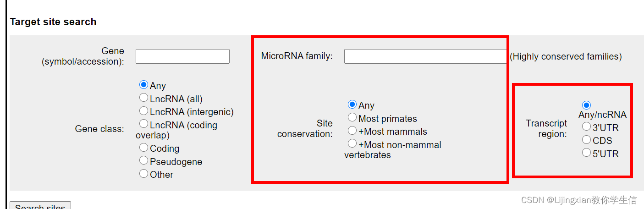Choose LncRNA (intergenic) gene class
The height and width of the screenshot is (209, 644).
pos(144,111)
